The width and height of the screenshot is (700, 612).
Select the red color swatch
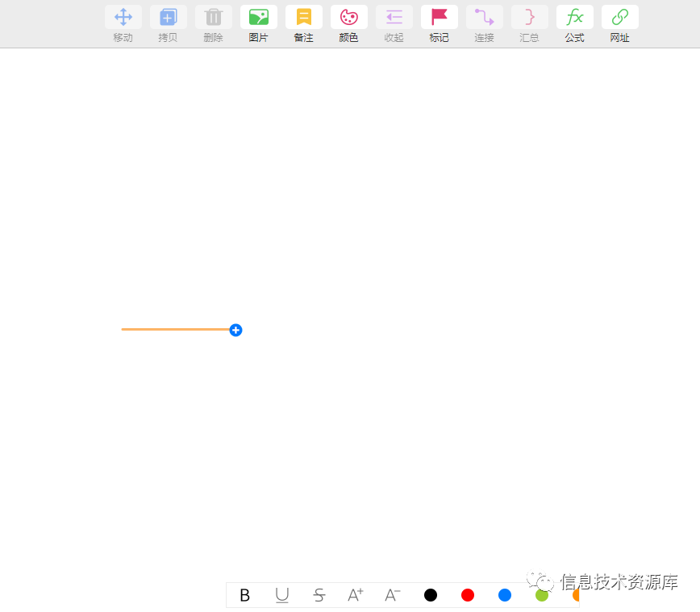(468, 595)
